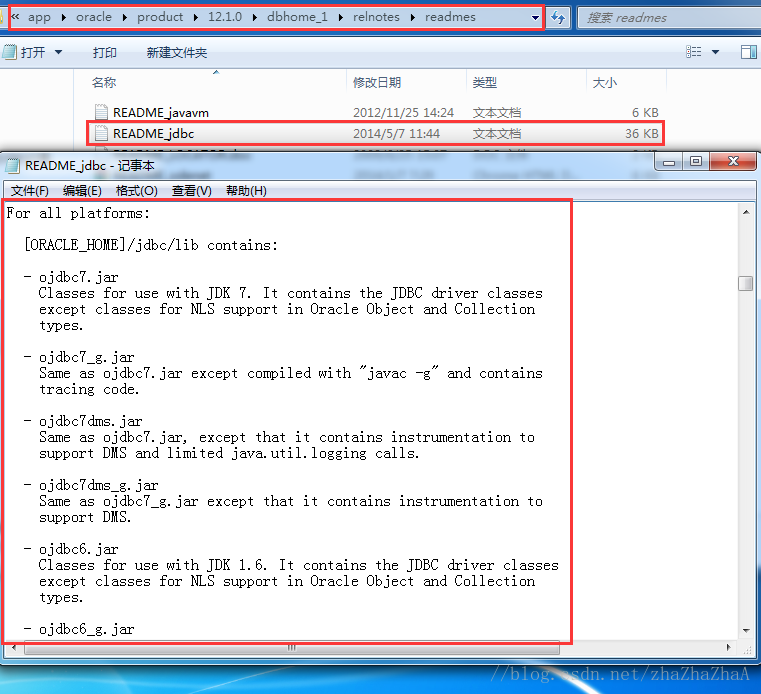Viewport: 761px width, 694px height.
Task: Click the search readmes input box
Action: click(x=669, y=18)
